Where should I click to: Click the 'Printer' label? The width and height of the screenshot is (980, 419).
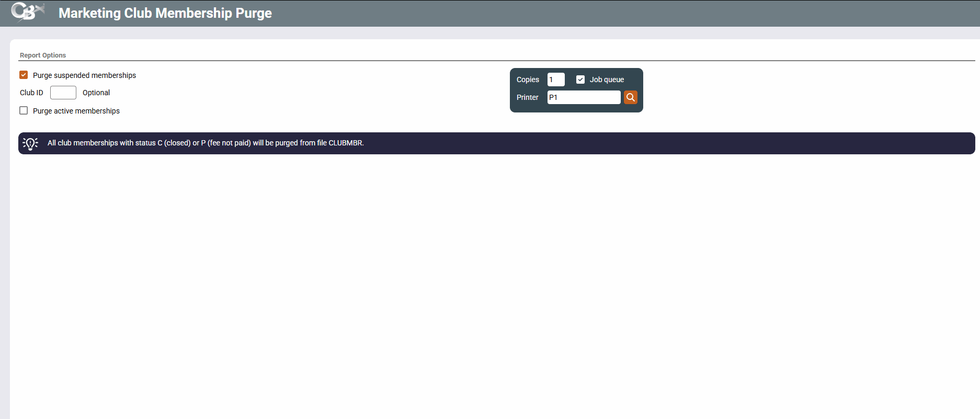pyautogui.click(x=527, y=97)
